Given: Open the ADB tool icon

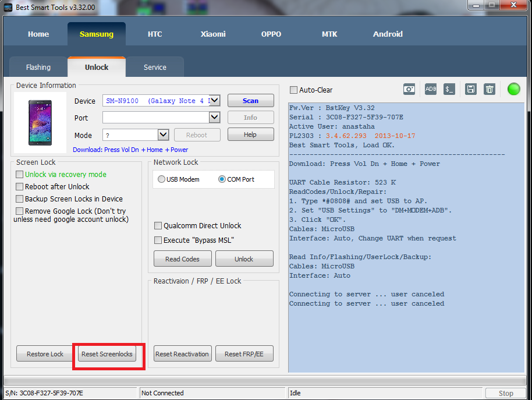Looking at the screenshot, I should point(431,89).
